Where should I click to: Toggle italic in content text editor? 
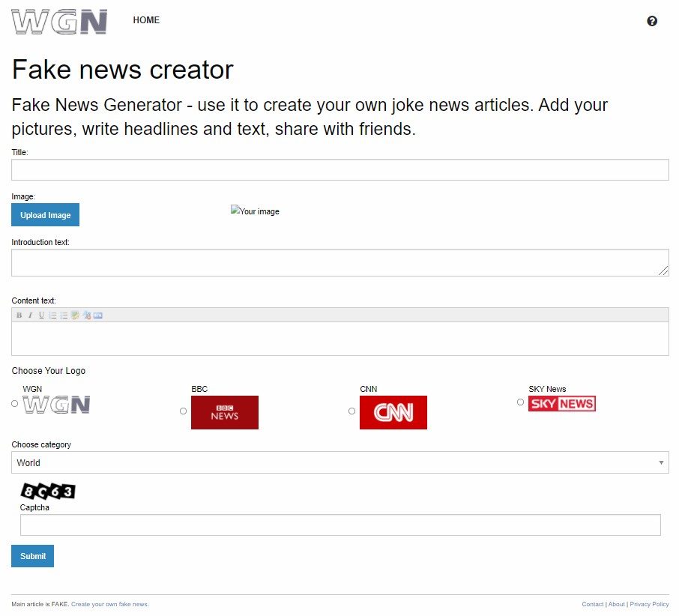[30, 315]
